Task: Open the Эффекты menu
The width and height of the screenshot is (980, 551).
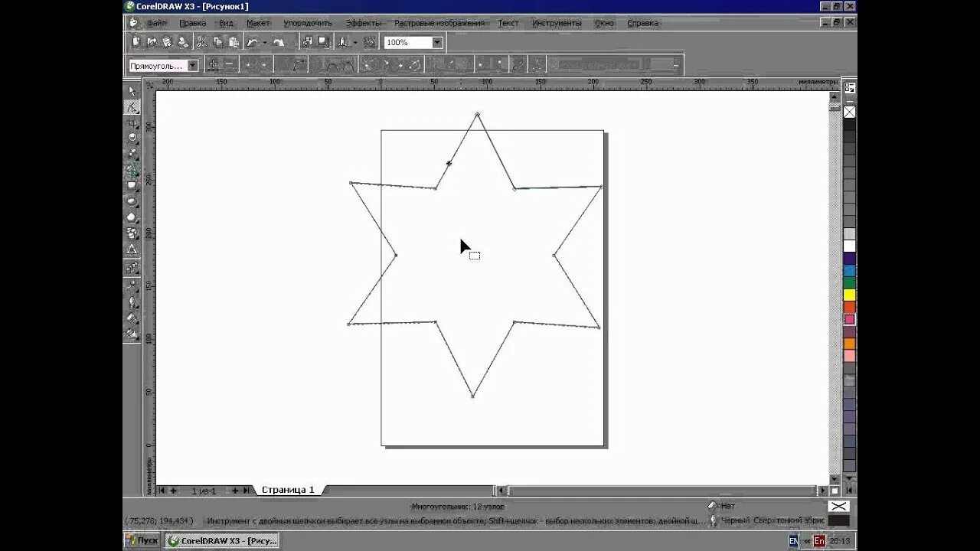Action: (364, 23)
